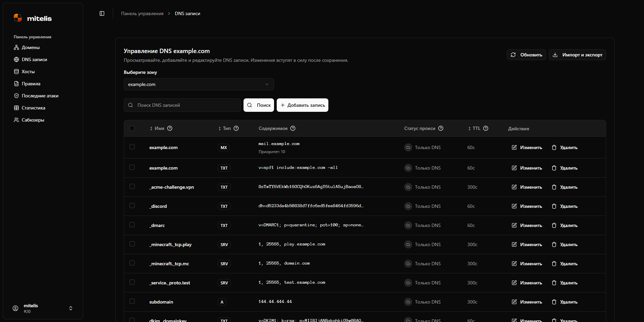Screen dimensions: 644x322
Task: Focus the Поиск DNS записей field
Action: pyautogui.click(x=186, y=105)
